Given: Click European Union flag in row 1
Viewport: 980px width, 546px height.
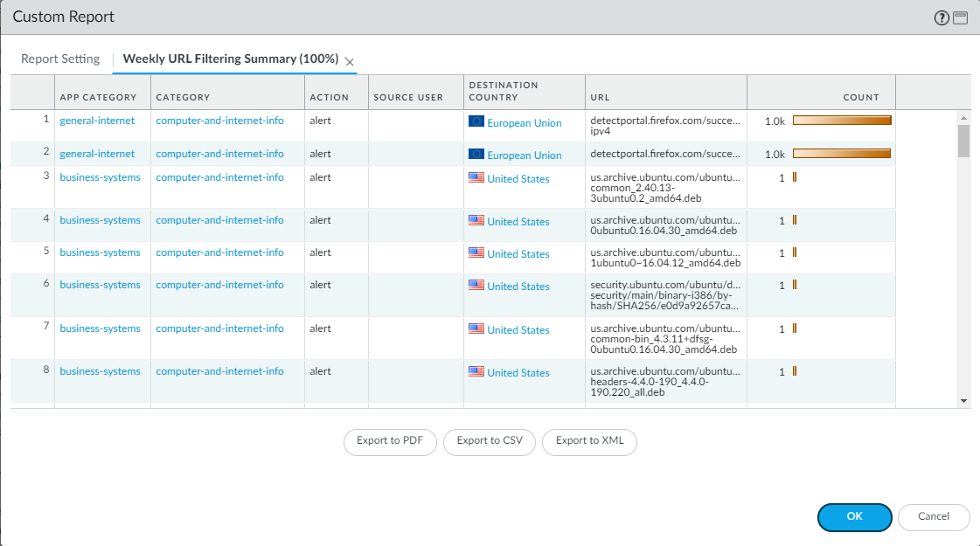Looking at the screenshot, I should [476, 121].
